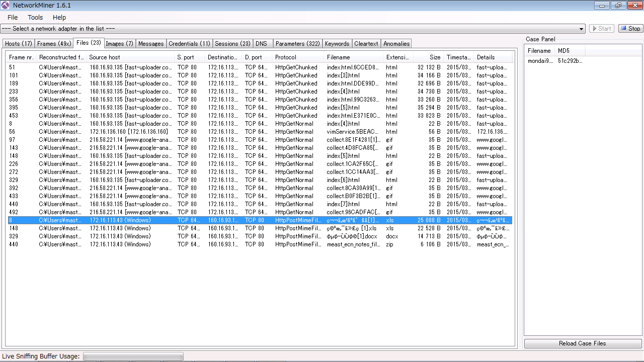The width and height of the screenshot is (644, 362).
Task: Sort by Details column header
Action: pos(493,57)
